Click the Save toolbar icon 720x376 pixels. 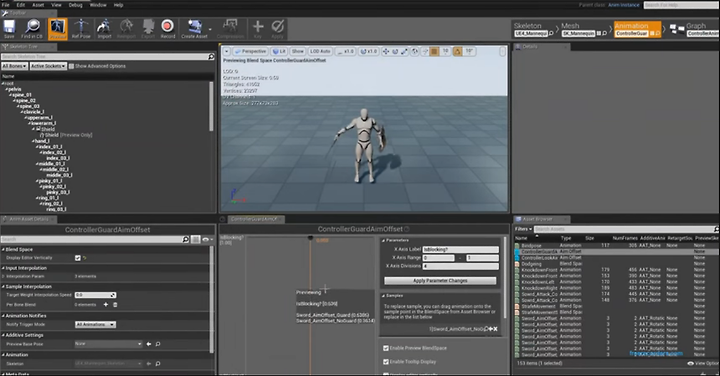point(9,29)
